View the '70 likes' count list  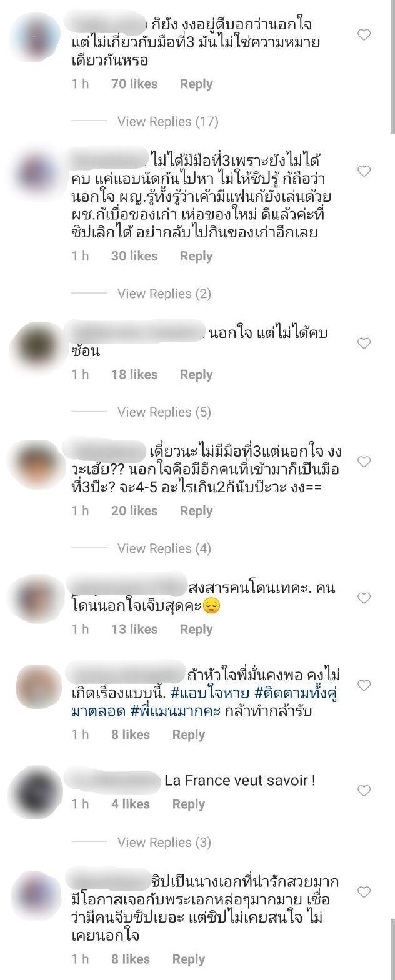[134, 84]
